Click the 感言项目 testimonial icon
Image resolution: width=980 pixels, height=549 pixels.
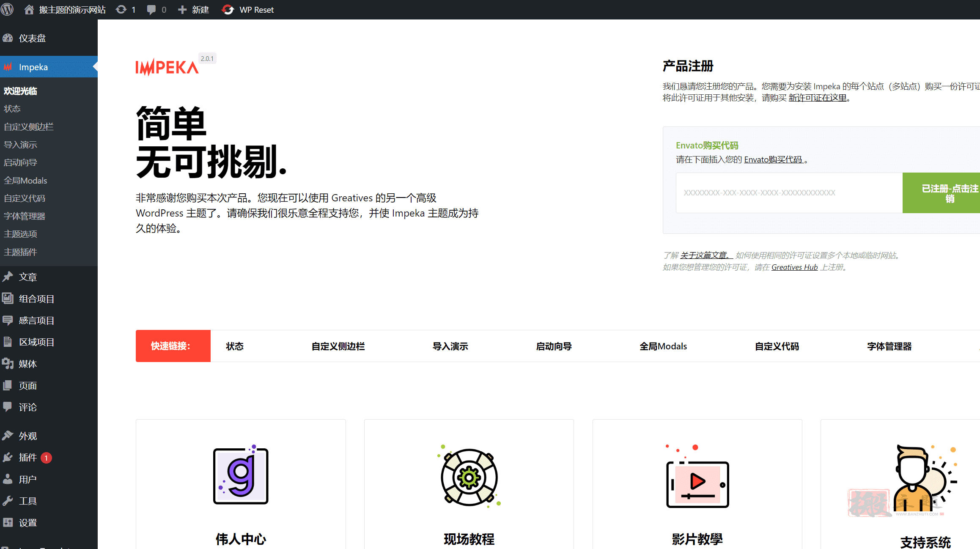tap(8, 320)
